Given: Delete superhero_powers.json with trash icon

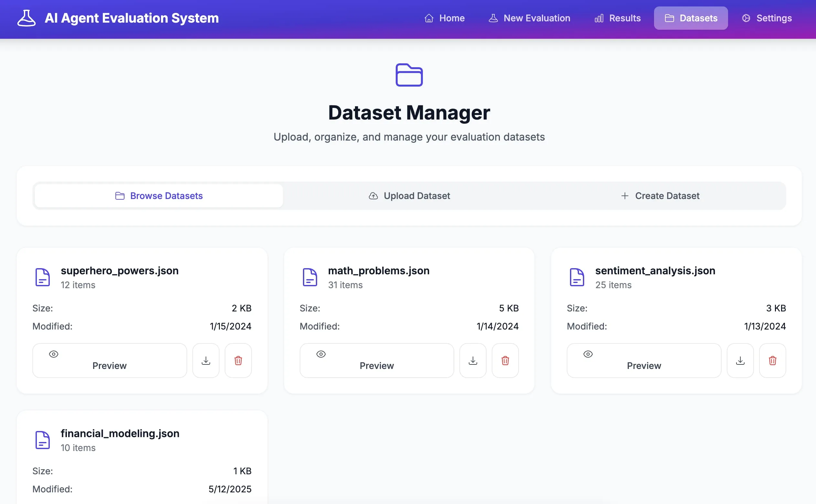Looking at the screenshot, I should 238,360.
